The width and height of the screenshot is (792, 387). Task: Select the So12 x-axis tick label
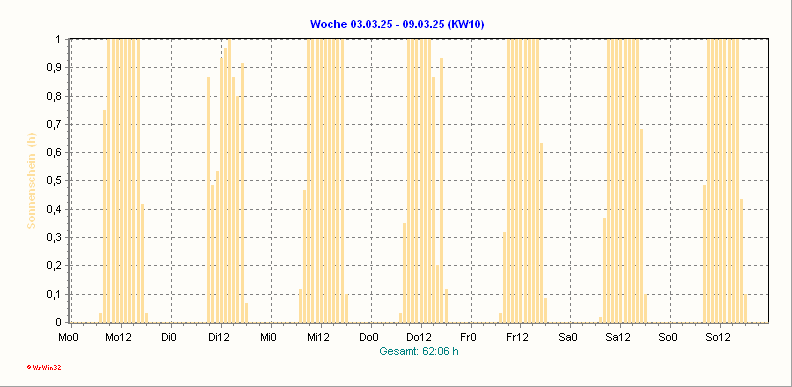pos(718,337)
